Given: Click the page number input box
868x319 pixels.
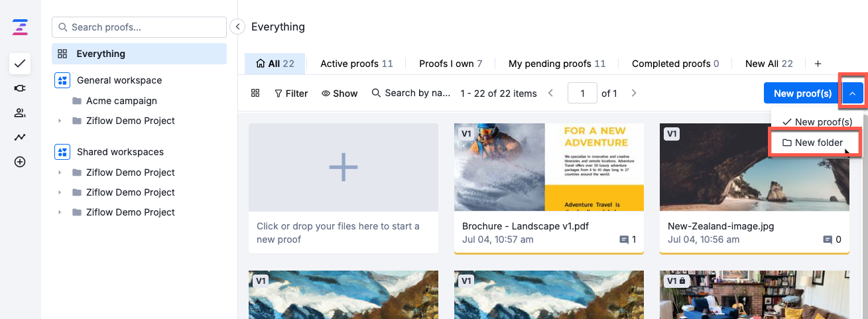Looking at the screenshot, I should pos(583,94).
